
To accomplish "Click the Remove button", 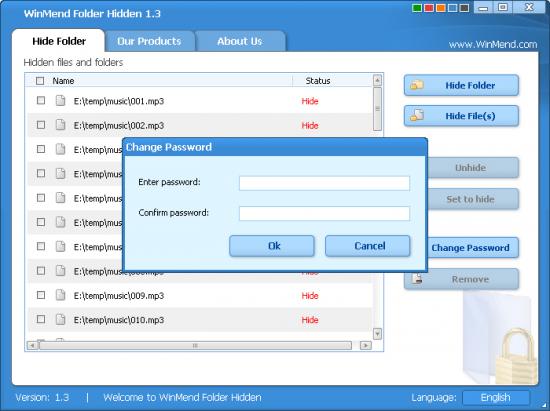I will (461, 279).
